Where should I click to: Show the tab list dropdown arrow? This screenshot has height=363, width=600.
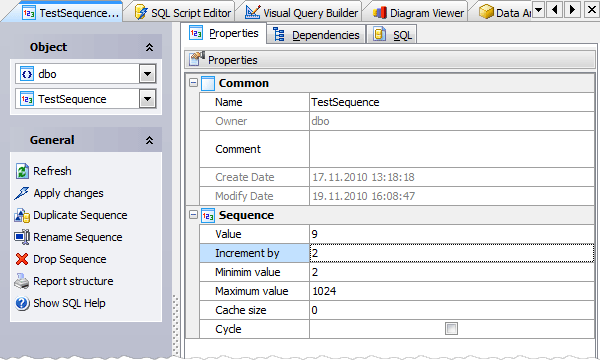click(x=538, y=10)
